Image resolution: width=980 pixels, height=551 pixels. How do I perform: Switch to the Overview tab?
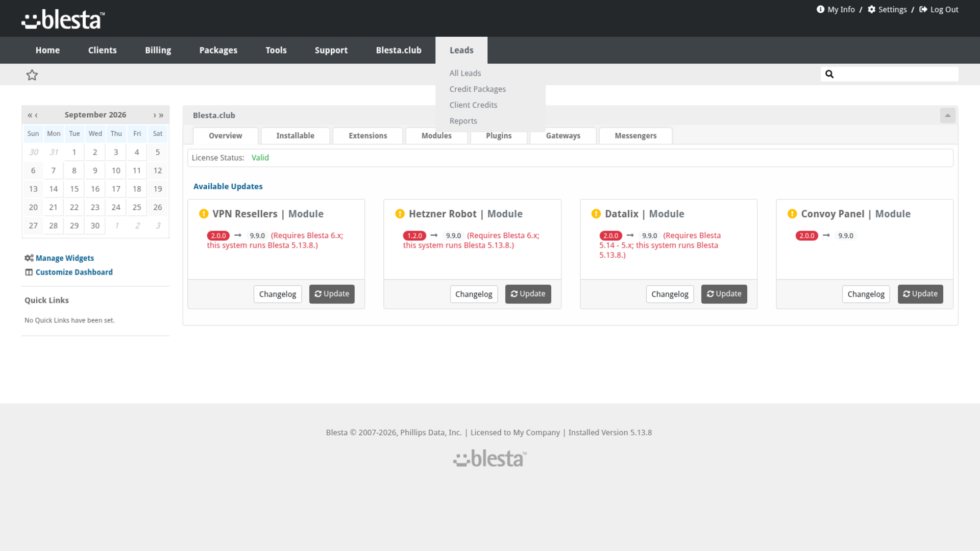225,136
